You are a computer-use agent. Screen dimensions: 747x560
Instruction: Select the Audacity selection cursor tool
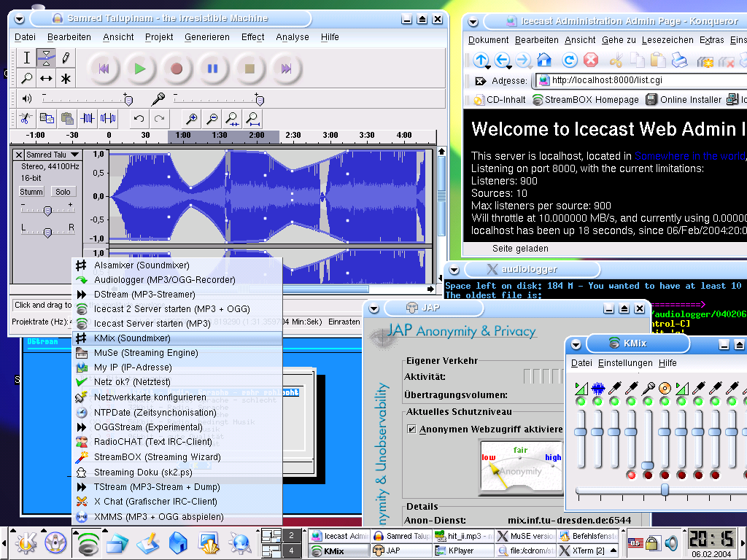click(27, 58)
